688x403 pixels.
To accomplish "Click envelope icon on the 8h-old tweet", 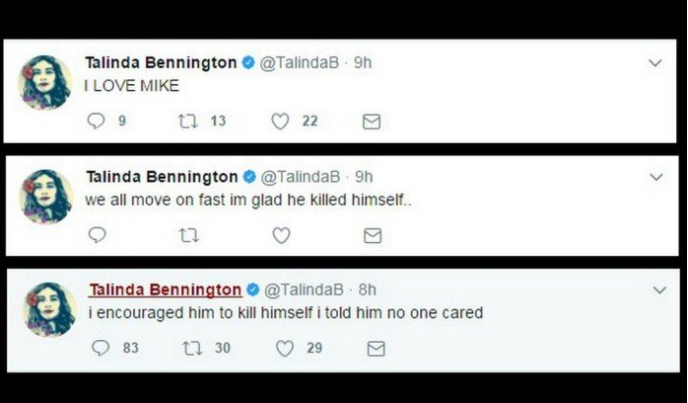I will click(x=376, y=348).
